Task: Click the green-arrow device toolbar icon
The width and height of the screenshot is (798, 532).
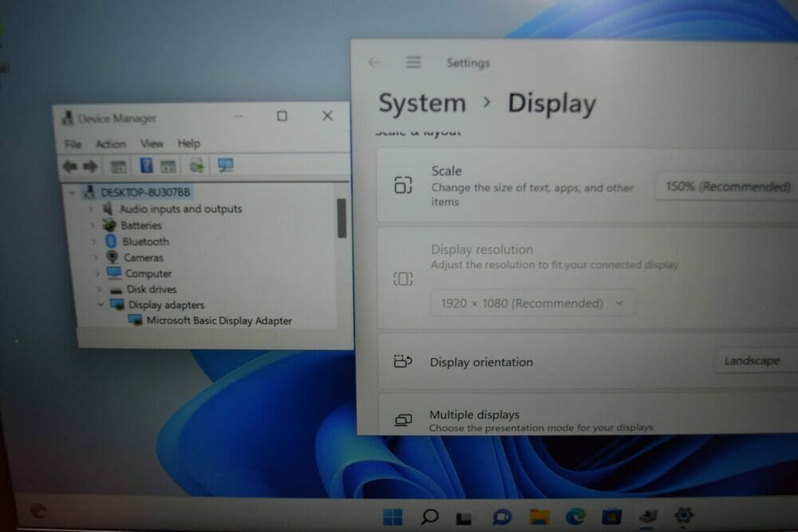Action: (196, 166)
